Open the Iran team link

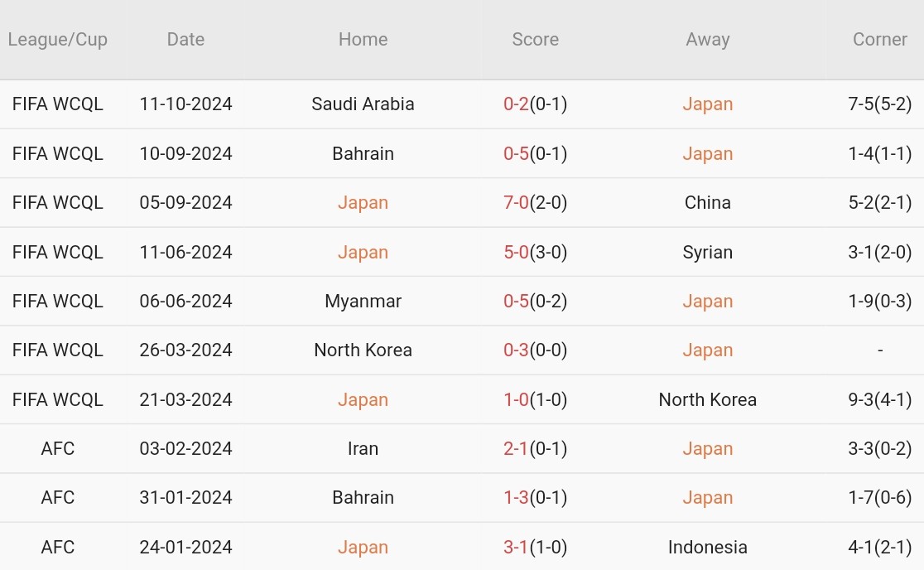pos(363,449)
